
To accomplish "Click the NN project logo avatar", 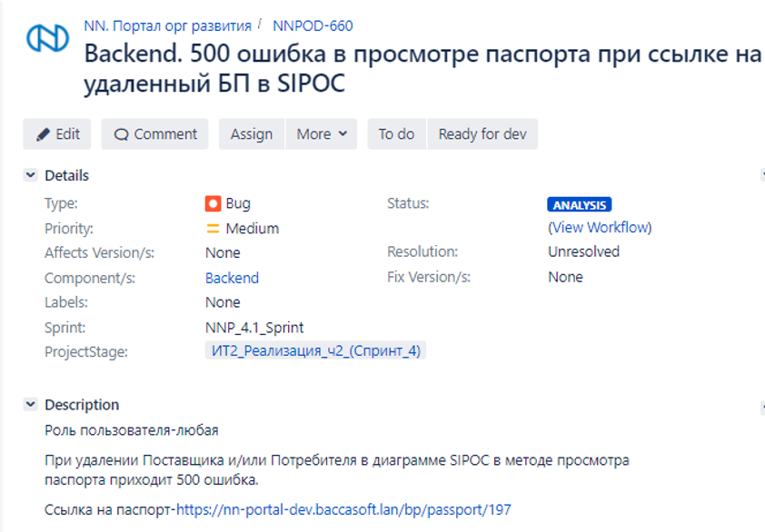I will [x=46, y=38].
